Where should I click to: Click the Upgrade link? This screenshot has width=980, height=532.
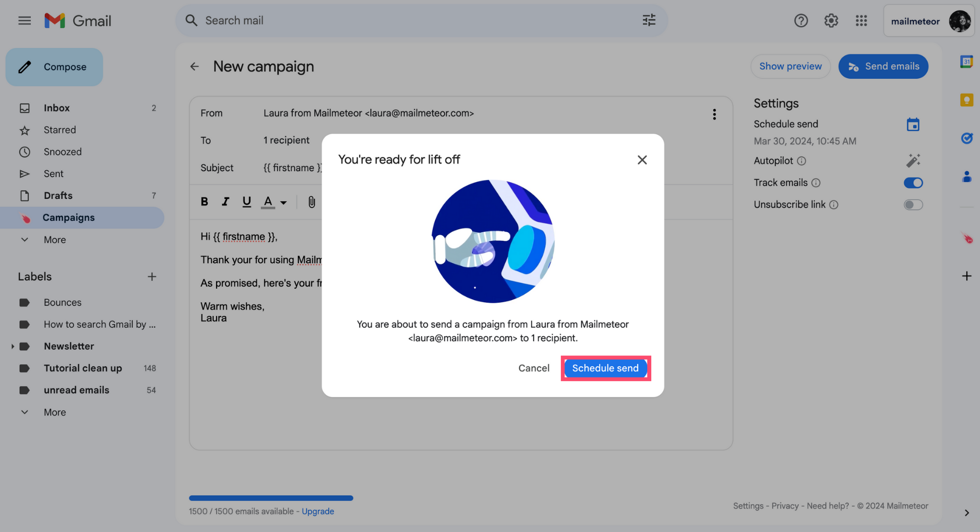[x=318, y=511]
